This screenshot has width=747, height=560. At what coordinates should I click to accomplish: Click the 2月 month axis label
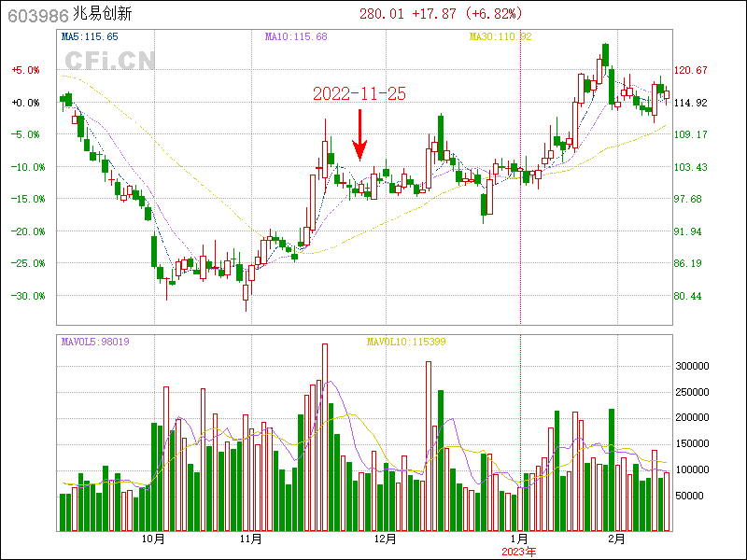click(x=617, y=539)
